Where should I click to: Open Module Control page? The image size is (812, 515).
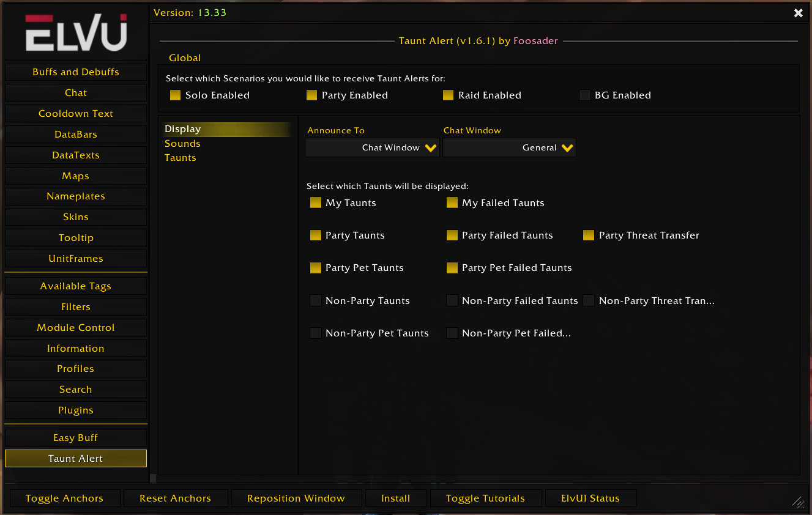pos(76,328)
